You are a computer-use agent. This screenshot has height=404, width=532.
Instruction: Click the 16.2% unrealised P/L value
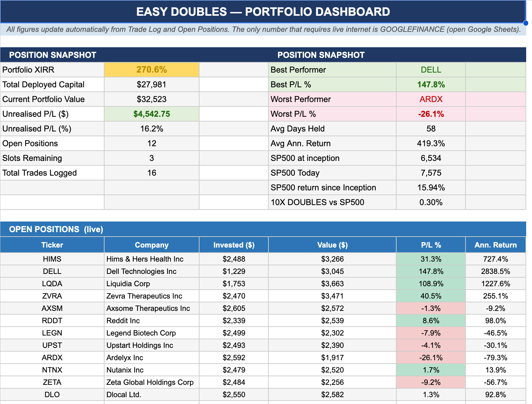[x=152, y=129]
